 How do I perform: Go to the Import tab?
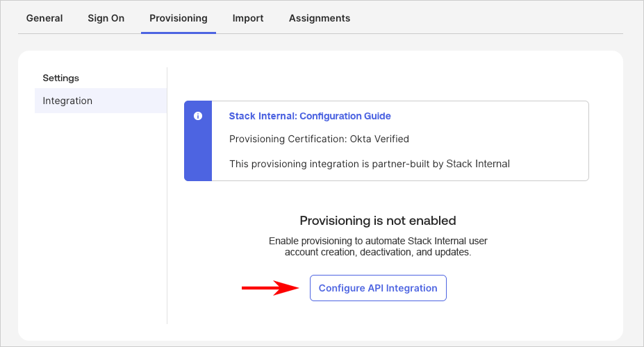click(248, 18)
